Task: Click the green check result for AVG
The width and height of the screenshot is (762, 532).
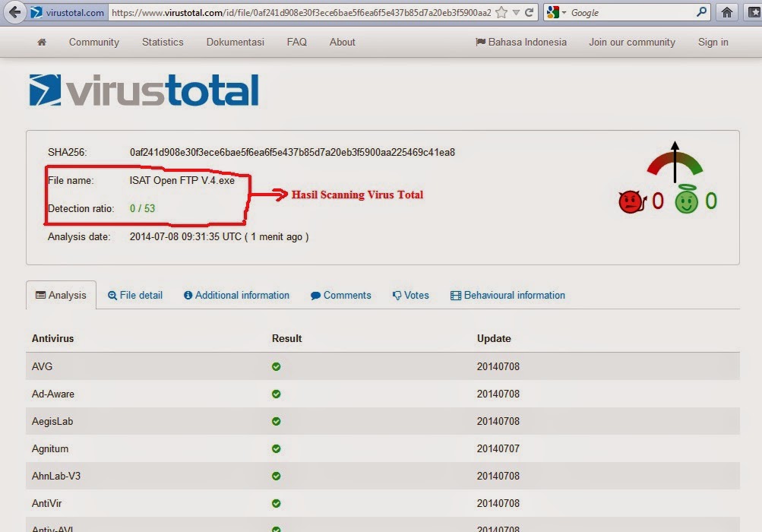Action: coord(276,366)
